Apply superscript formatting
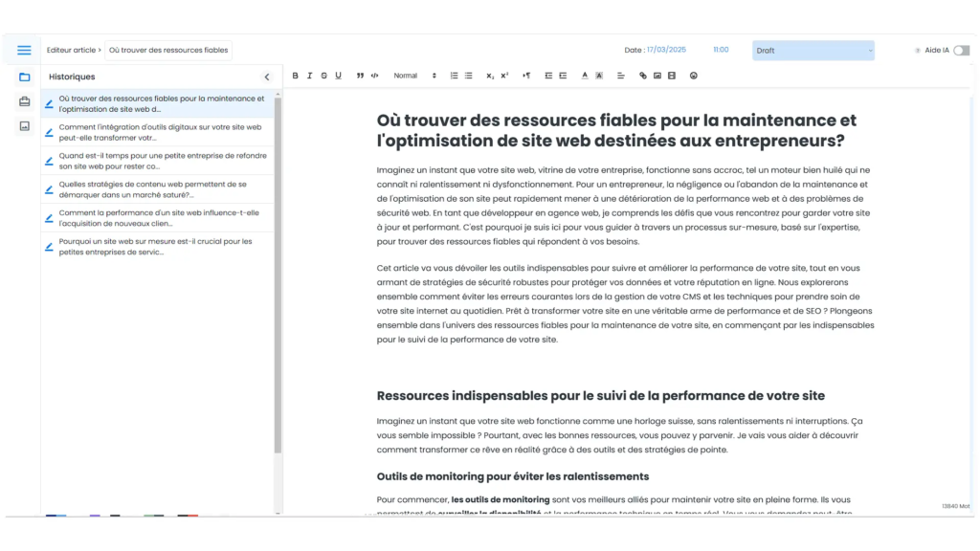980x551 pixels. tap(504, 76)
